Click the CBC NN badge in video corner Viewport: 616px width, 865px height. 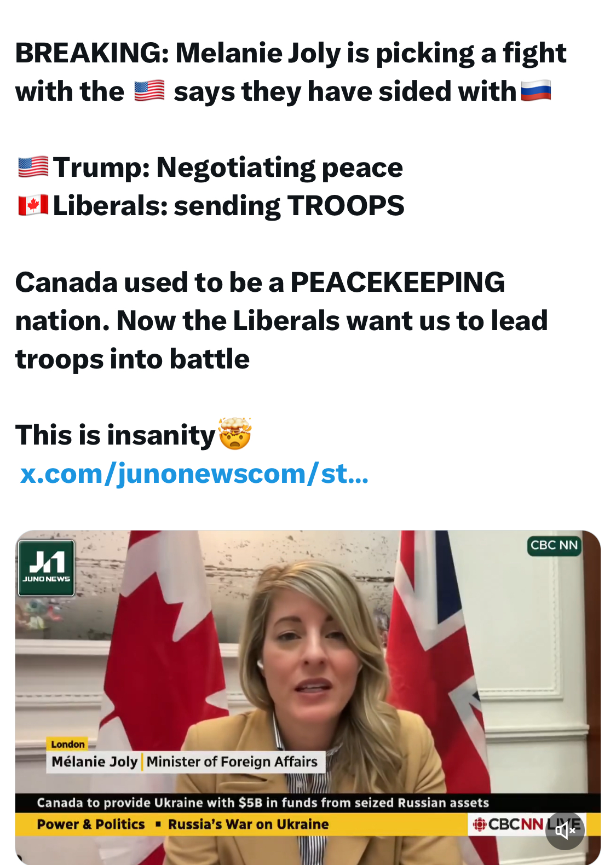point(554,545)
